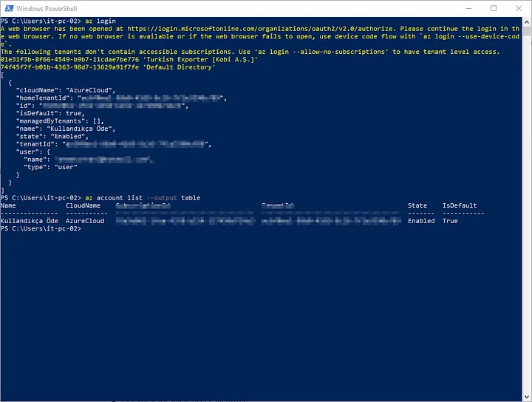Click the "cloudName": "AzureCloud" JSON line

click(x=65, y=89)
